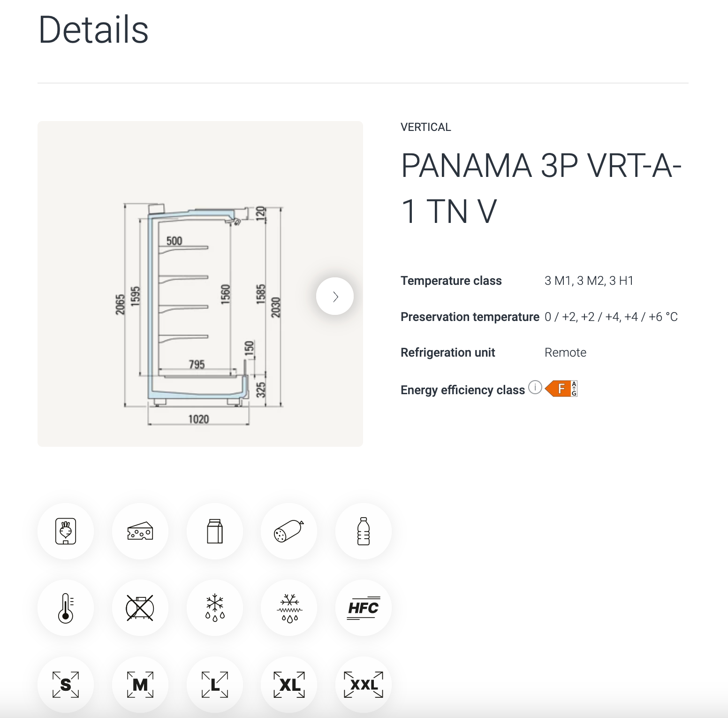Select the beverage bottle icon
The height and width of the screenshot is (718, 728).
pyautogui.click(x=364, y=531)
